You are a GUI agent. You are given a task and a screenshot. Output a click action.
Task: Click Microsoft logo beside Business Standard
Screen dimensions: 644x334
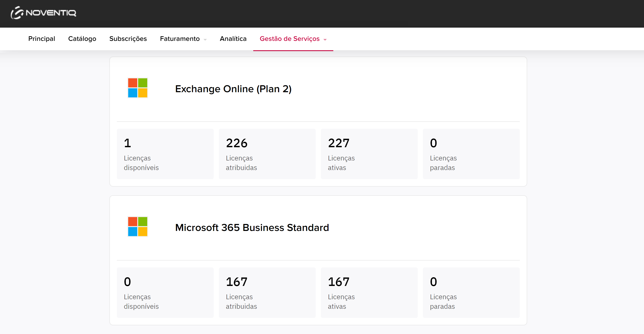138,227
